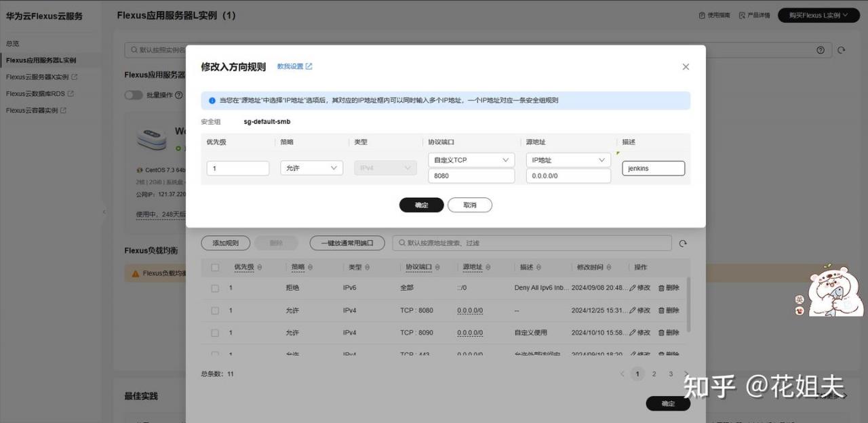Refresh the rules list with the refresh icon
Screen dimensions: 868x423
[683, 243]
